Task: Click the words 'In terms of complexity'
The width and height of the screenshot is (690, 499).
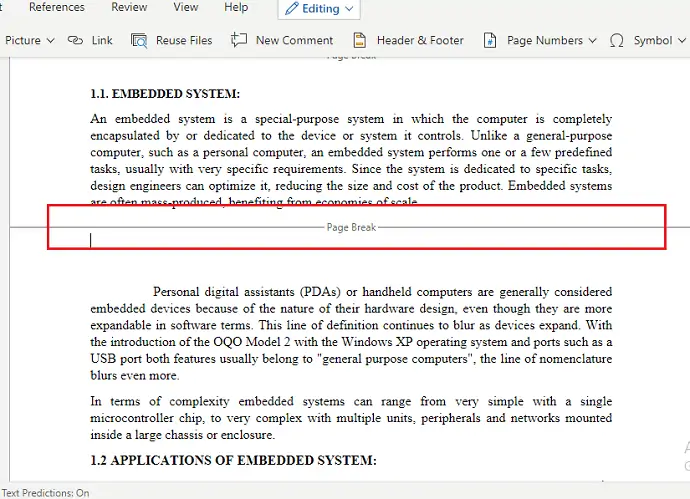Action: coord(160,401)
